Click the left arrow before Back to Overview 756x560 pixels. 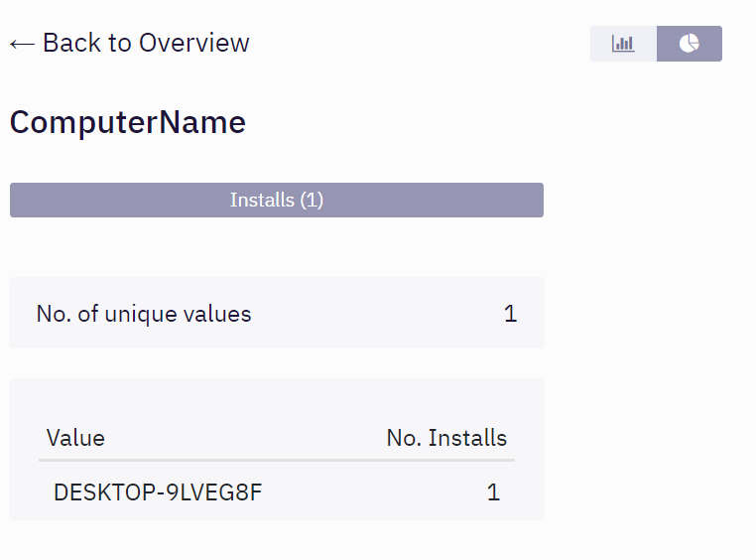click(x=22, y=44)
